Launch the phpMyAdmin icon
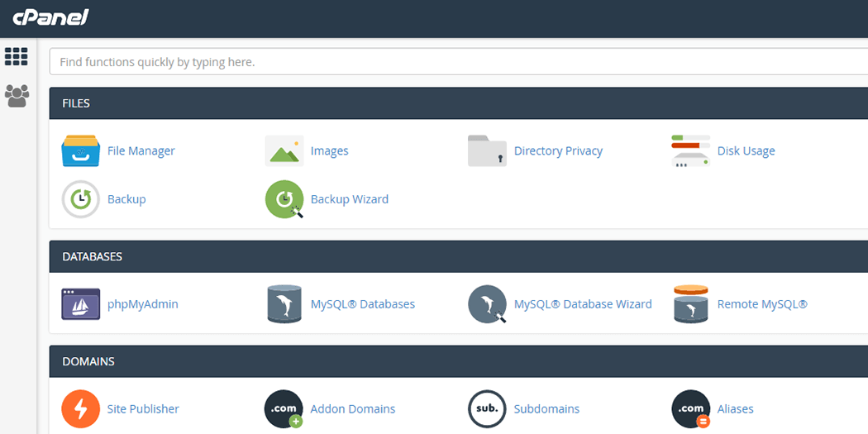 [80, 304]
